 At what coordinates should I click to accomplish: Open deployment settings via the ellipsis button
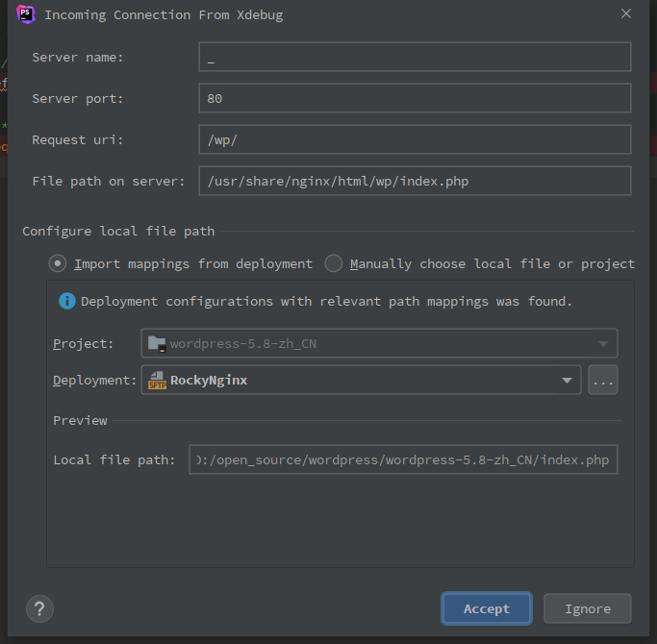click(603, 381)
